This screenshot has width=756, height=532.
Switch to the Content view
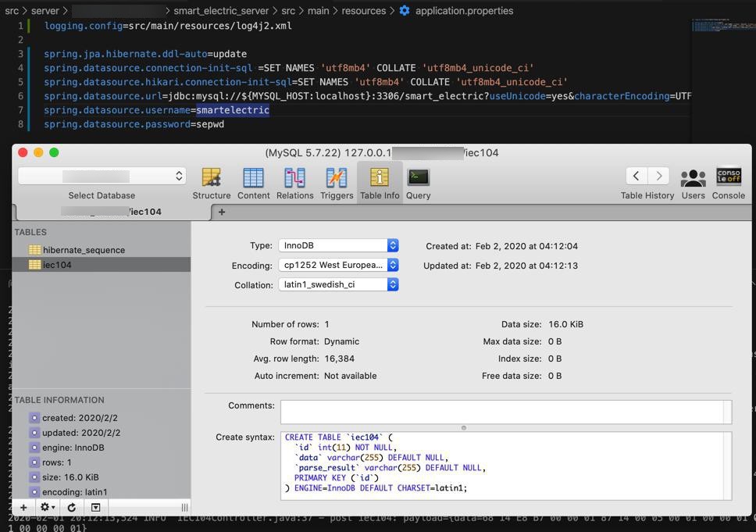pyautogui.click(x=253, y=178)
